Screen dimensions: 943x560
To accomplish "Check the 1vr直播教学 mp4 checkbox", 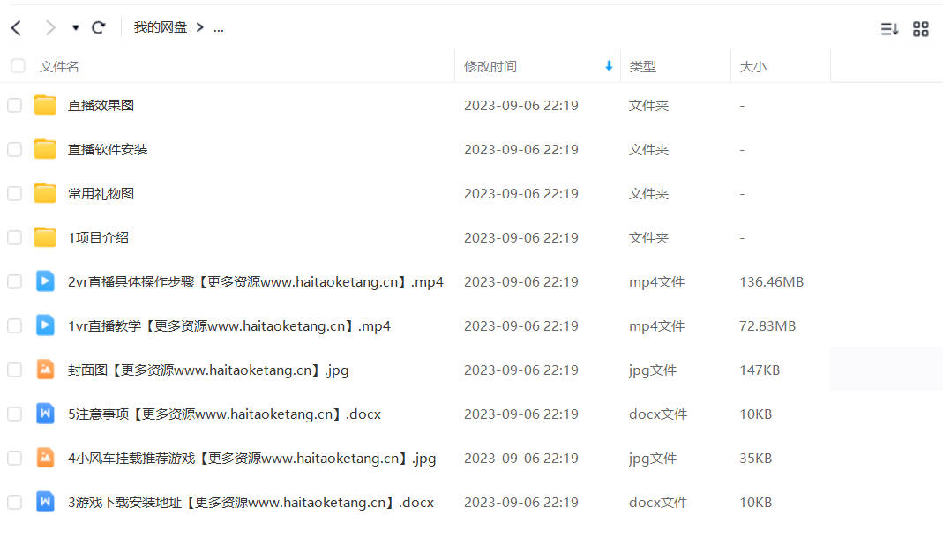I will pyautogui.click(x=14, y=326).
